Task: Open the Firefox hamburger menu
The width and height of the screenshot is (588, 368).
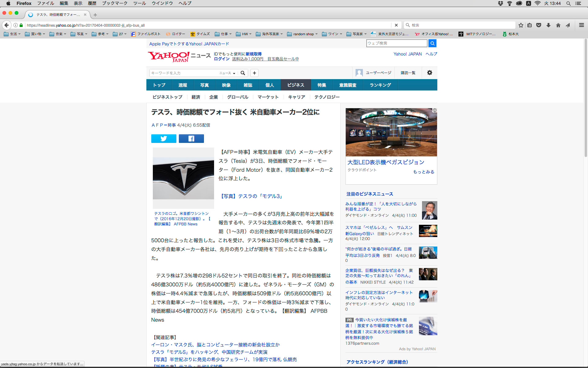Action: [x=581, y=25]
